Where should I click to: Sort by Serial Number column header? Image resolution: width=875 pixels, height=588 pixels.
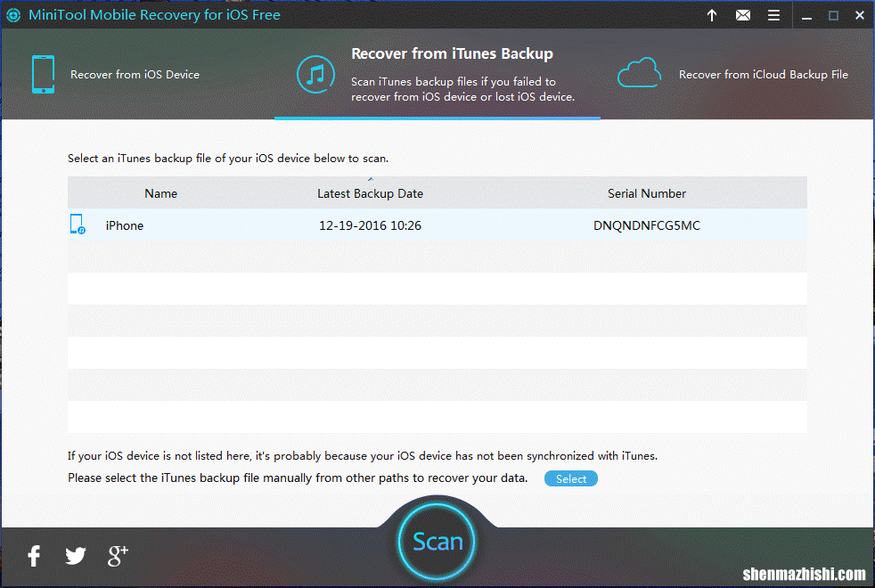click(x=647, y=193)
